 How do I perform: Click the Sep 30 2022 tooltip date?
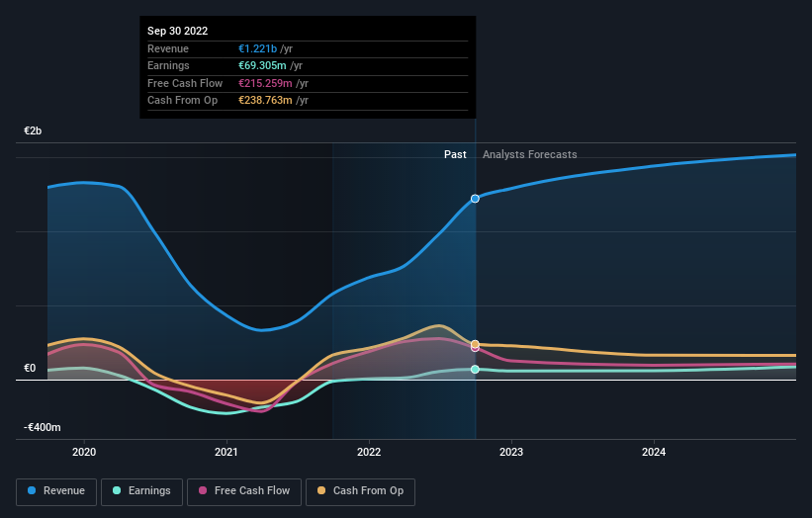[x=178, y=31]
